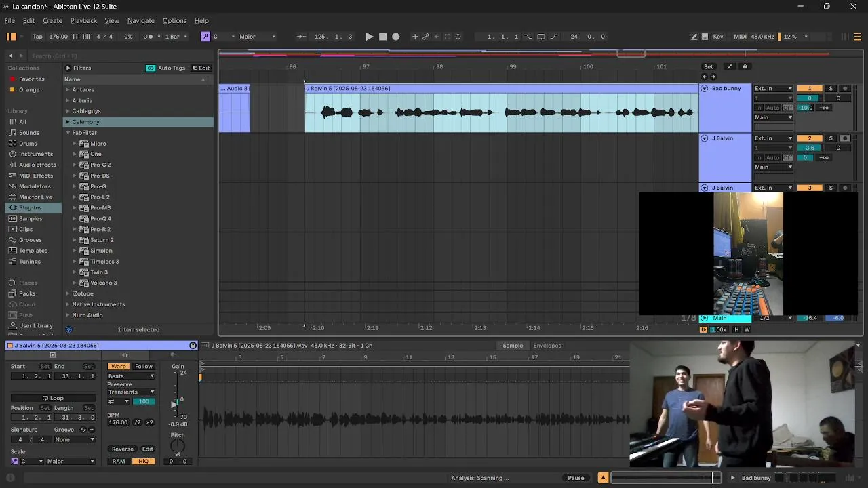Switch to the Envelopes tab
This screenshot has height=488, width=868.
tap(547, 346)
